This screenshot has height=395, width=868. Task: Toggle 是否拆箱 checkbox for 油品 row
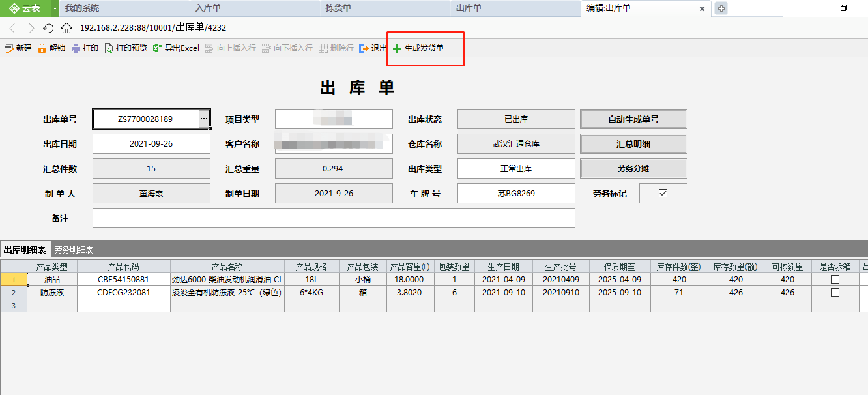click(835, 280)
